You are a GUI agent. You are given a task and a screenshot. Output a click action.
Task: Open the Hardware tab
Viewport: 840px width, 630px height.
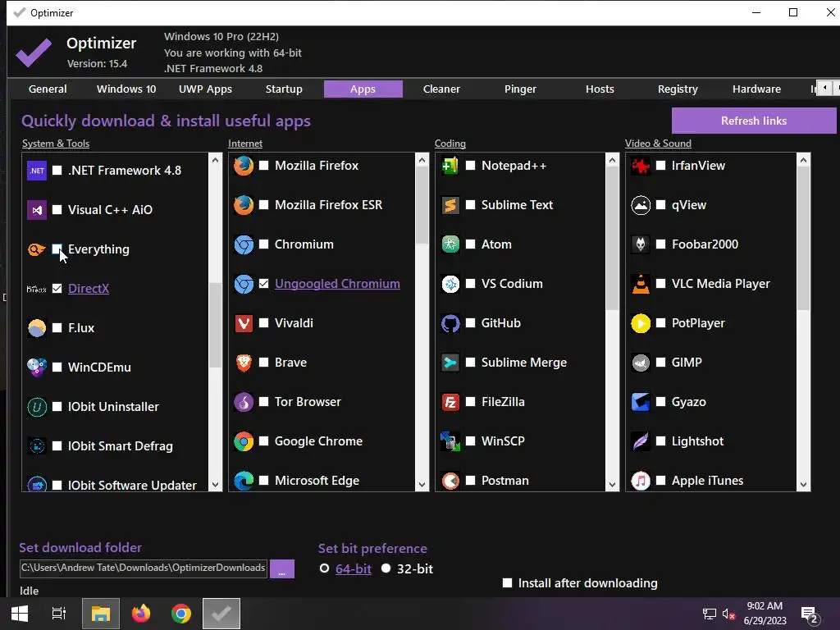pos(756,89)
